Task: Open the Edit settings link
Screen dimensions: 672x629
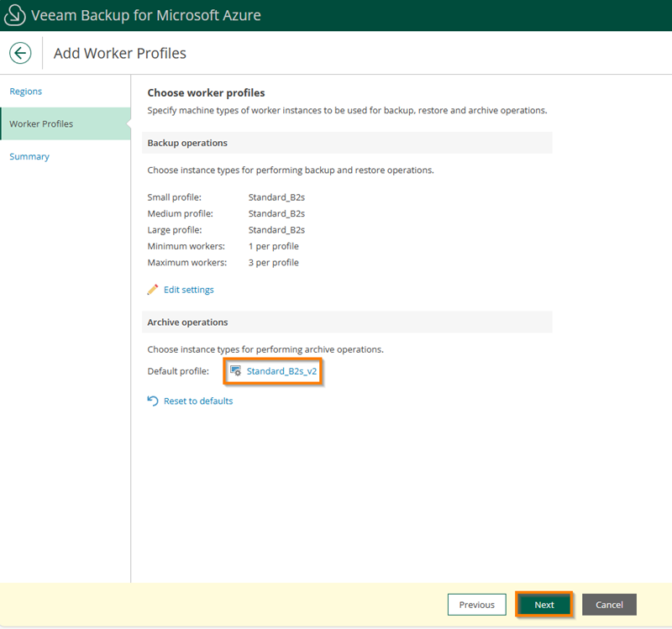Action: (x=188, y=290)
